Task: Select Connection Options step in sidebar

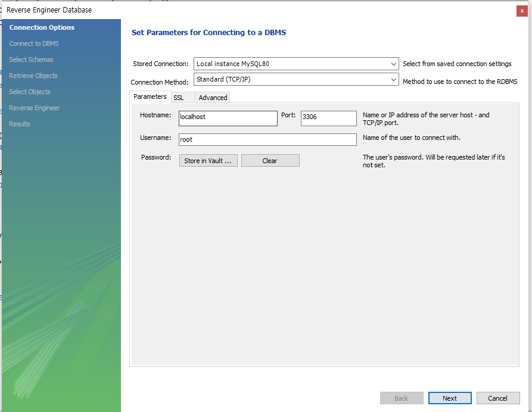Action: click(42, 27)
